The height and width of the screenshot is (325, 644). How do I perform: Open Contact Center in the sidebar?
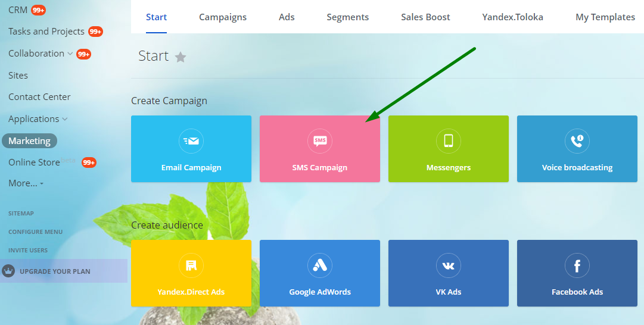(x=39, y=97)
